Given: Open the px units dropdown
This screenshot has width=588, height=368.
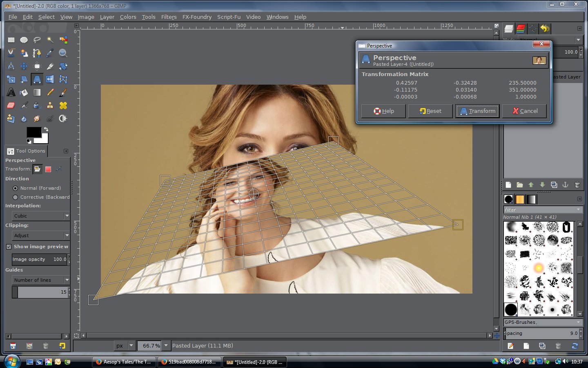Looking at the screenshot, I should [125, 346].
